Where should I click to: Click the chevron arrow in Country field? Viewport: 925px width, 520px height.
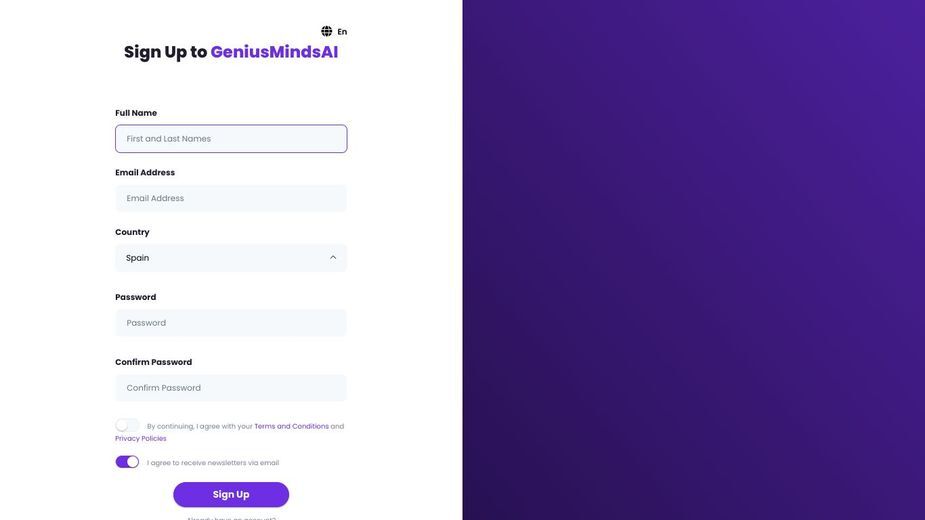pyautogui.click(x=333, y=257)
